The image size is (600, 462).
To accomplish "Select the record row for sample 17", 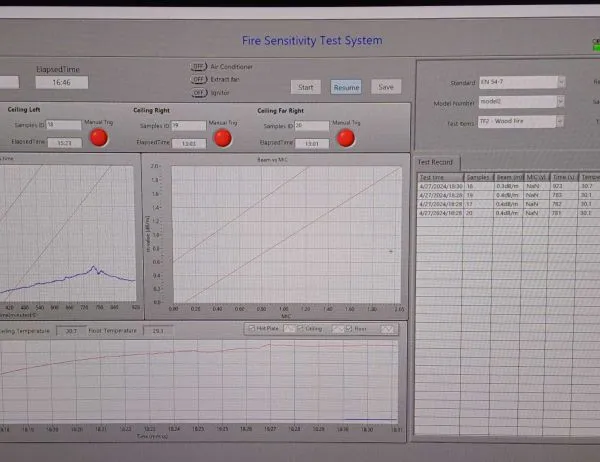I will tap(509, 204).
